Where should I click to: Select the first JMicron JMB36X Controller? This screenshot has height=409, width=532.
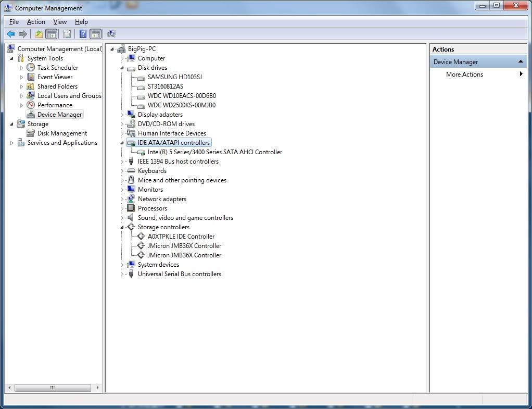(x=184, y=246)
